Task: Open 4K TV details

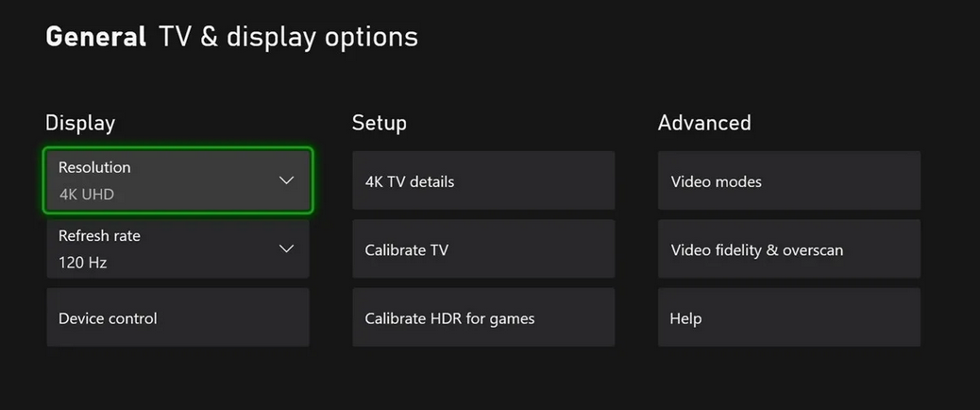Action: 483,180
